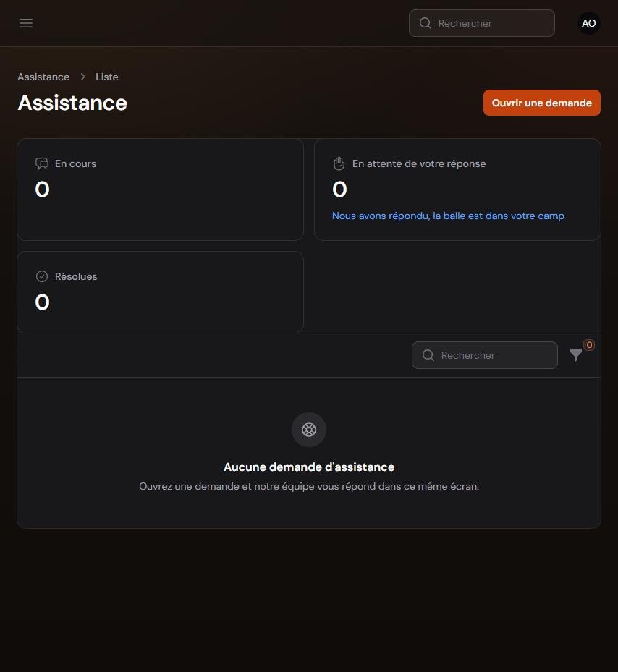
Task: Click the Résolues count value 0
Action: (x=42, y=302)
